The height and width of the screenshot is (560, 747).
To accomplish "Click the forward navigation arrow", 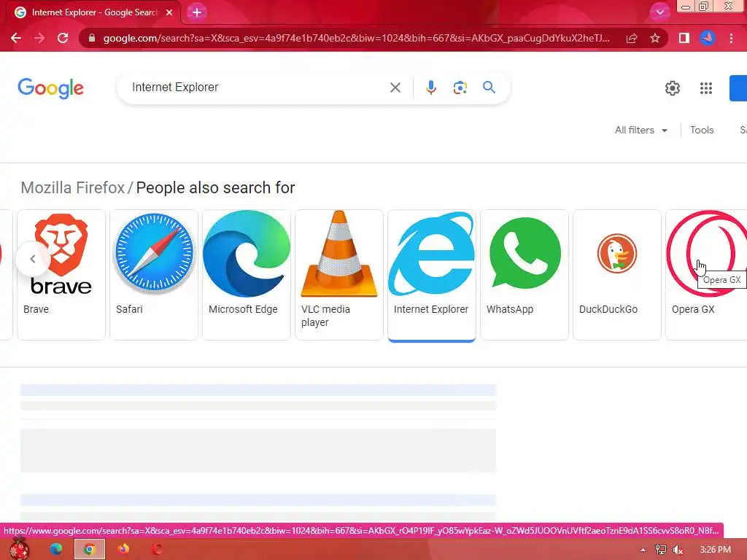I will coord(39,38).
